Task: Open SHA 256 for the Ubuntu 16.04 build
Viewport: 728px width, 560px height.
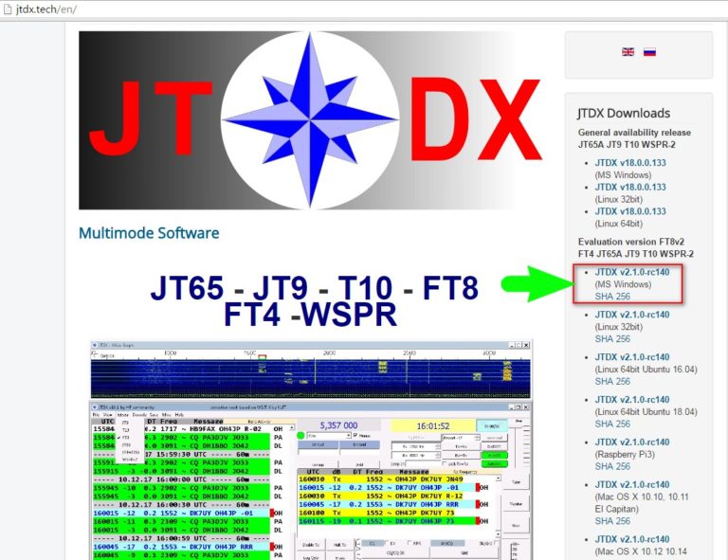Action: click(x=612, y=381)
